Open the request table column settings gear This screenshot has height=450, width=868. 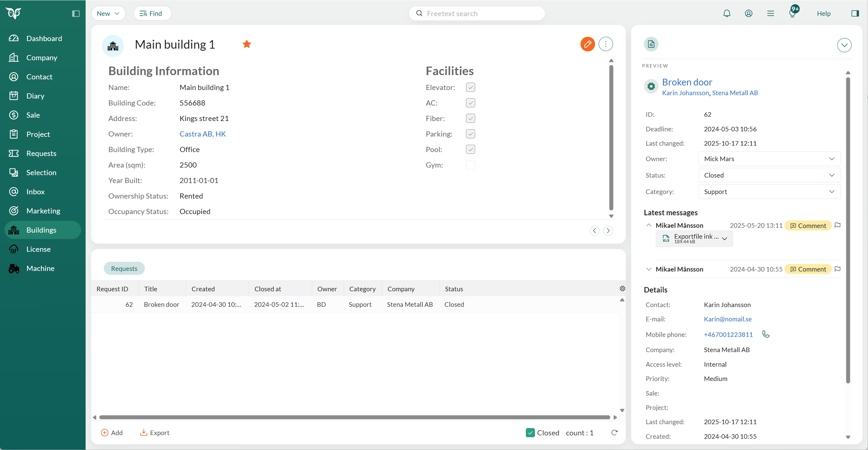click(622, 289)
